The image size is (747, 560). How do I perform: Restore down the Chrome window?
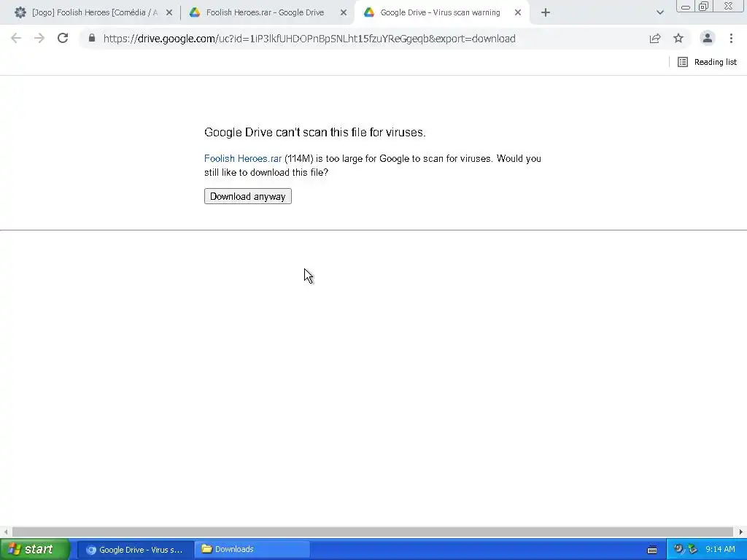pos(704,6)
